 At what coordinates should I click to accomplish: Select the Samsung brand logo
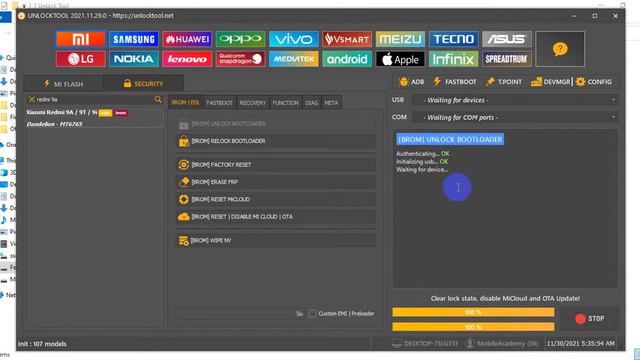click(x=134, y=39)
